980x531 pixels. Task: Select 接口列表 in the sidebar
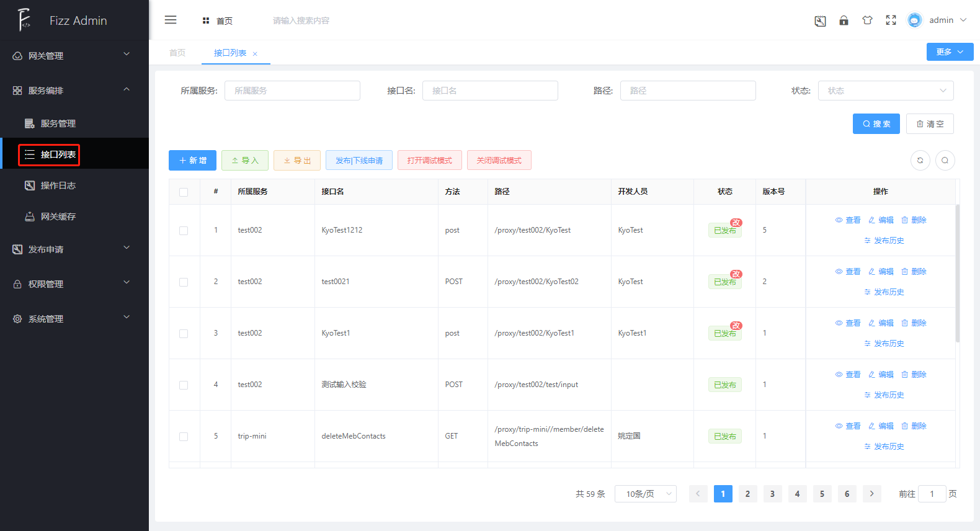click(74, 154)
